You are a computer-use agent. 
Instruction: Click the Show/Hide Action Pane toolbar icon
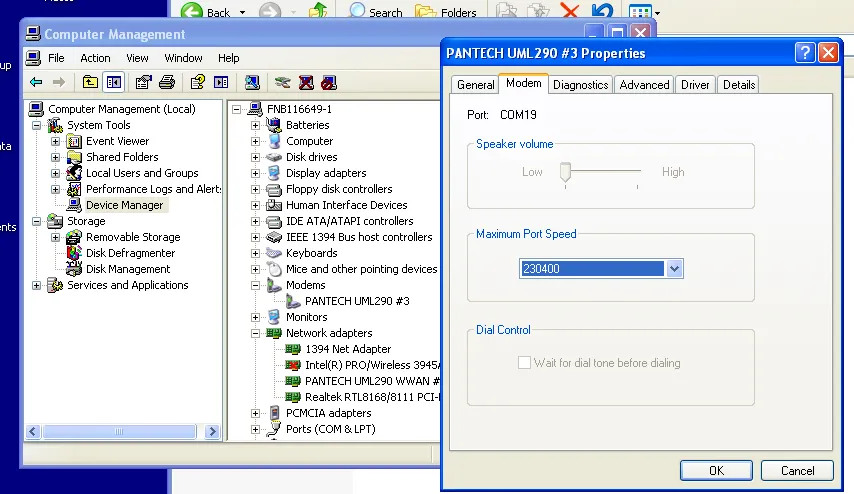click(221, 82)
